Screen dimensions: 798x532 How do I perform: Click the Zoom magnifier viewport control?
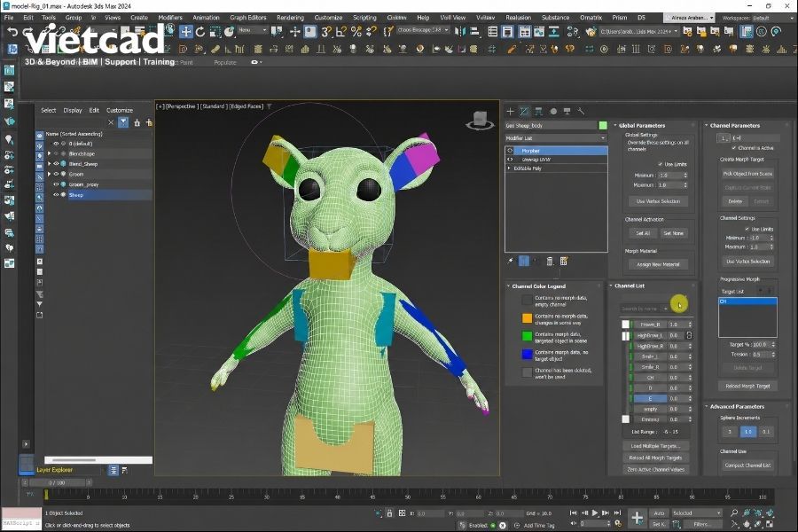coord(734,513)
